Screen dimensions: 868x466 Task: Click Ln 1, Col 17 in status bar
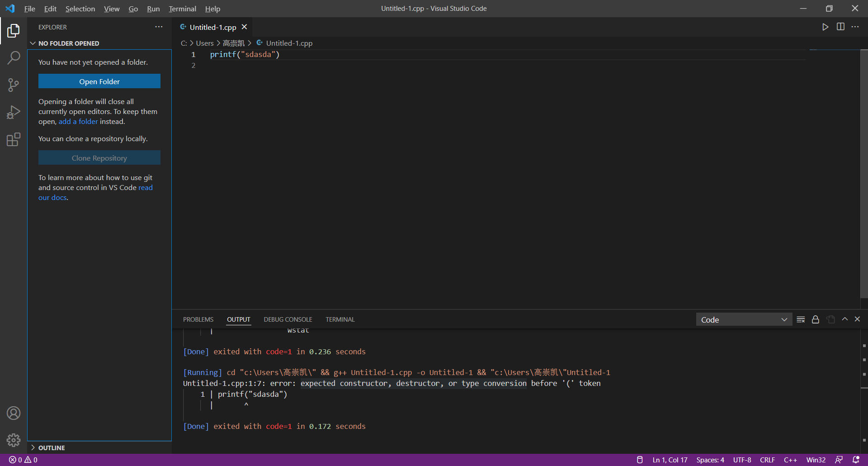[x=670, y=460]
